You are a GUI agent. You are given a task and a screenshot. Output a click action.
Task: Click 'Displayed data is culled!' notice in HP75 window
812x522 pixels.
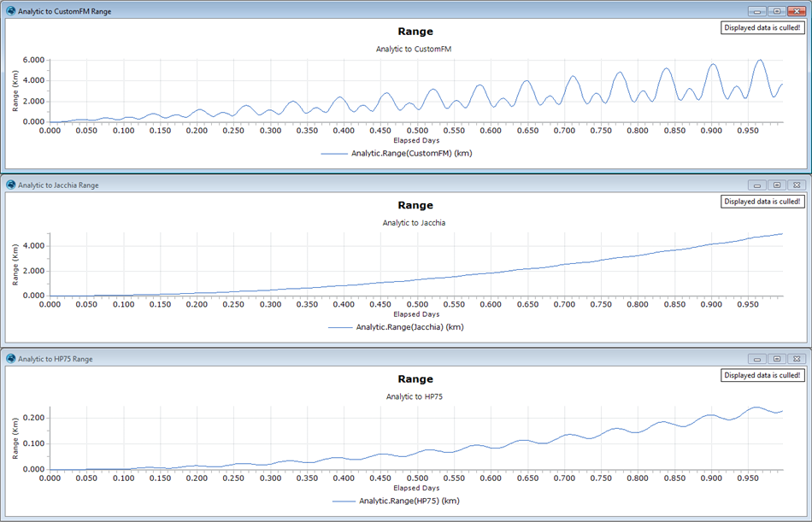click(762, 375)
